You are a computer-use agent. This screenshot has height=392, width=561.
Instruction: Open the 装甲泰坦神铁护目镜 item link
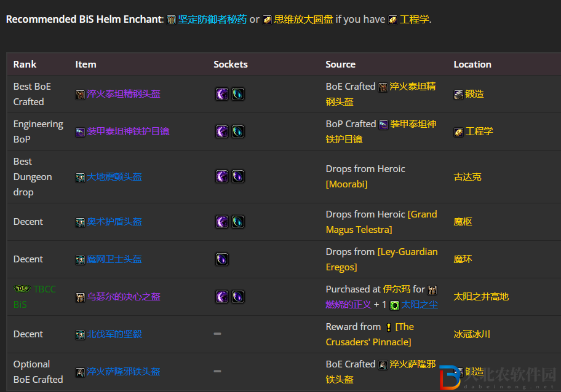(x=128, y=131)
